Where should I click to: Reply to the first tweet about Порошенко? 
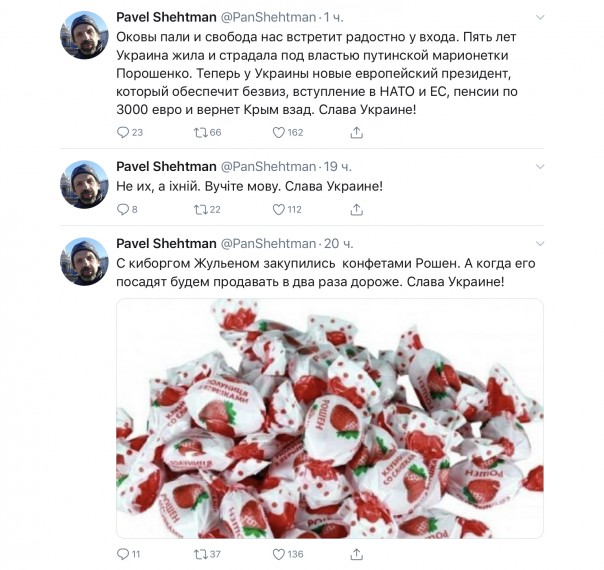[124, 132]
